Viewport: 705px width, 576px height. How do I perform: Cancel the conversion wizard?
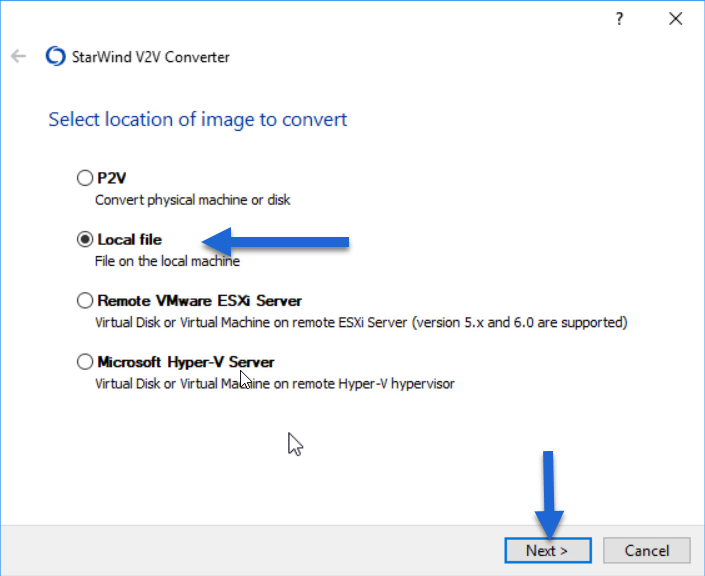click(647, 550)
